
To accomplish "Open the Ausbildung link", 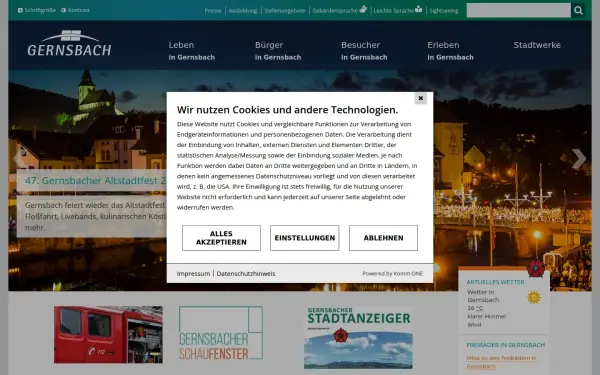I will click(x=243, y=11).
